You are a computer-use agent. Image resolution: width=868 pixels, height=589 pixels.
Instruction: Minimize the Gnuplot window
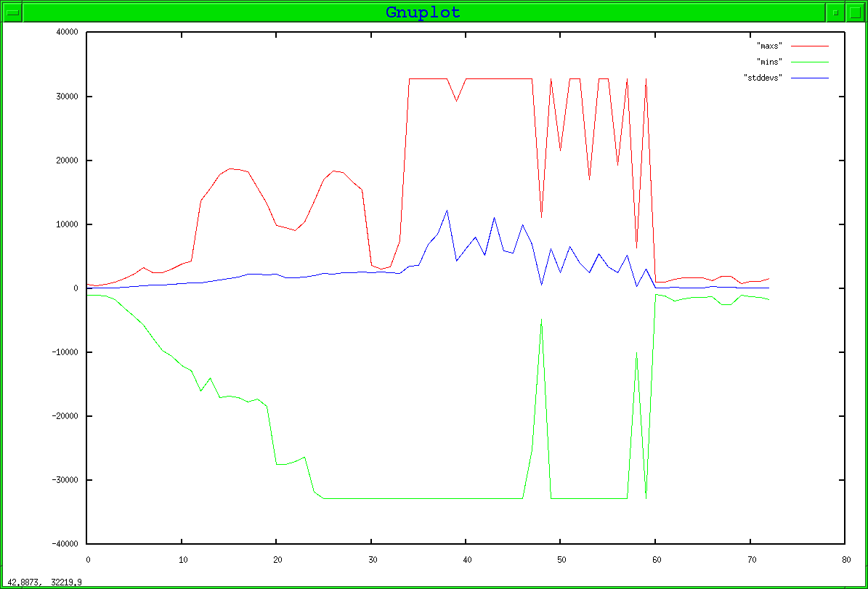point(835,12)
